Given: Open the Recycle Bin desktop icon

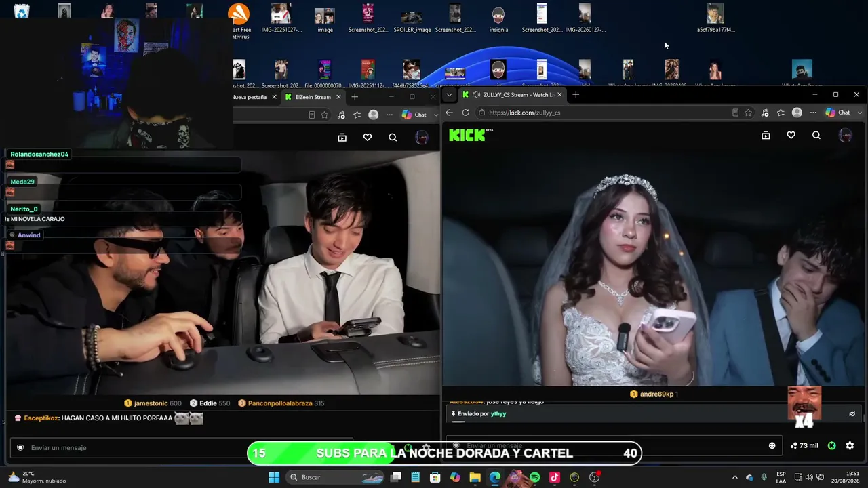Looking at the screenshot, I should 22,12.
